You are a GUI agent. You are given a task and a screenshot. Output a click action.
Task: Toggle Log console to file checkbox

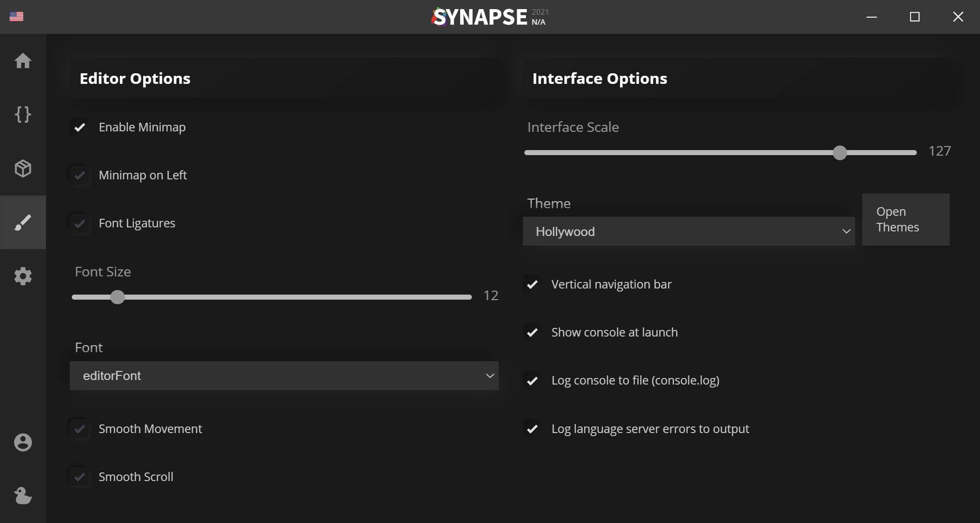(x=532, y=381)
